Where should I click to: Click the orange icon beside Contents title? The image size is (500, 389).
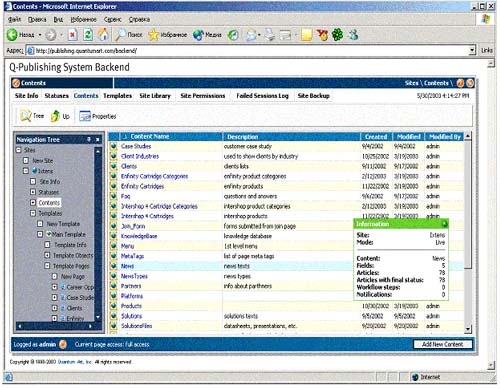(x=16, y=83)
